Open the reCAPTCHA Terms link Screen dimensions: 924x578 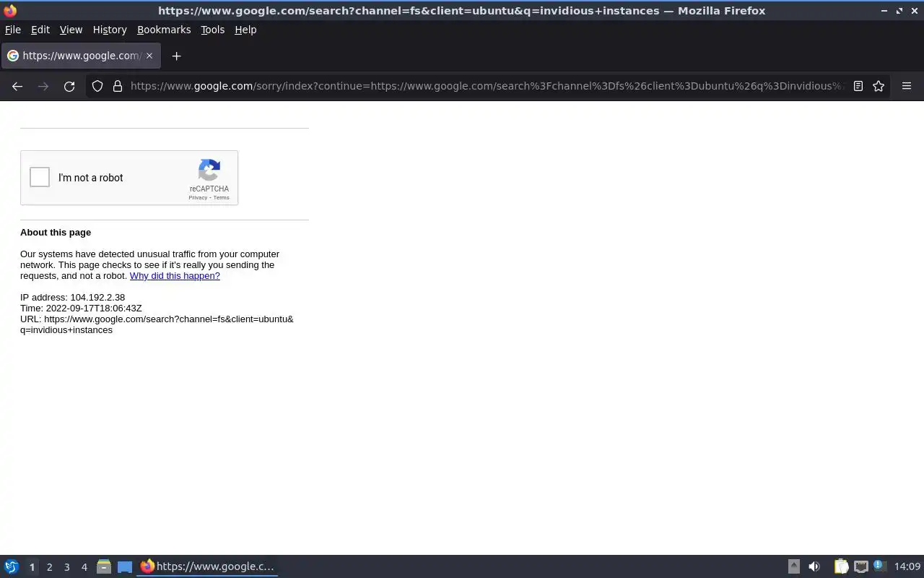coord(221,197)
